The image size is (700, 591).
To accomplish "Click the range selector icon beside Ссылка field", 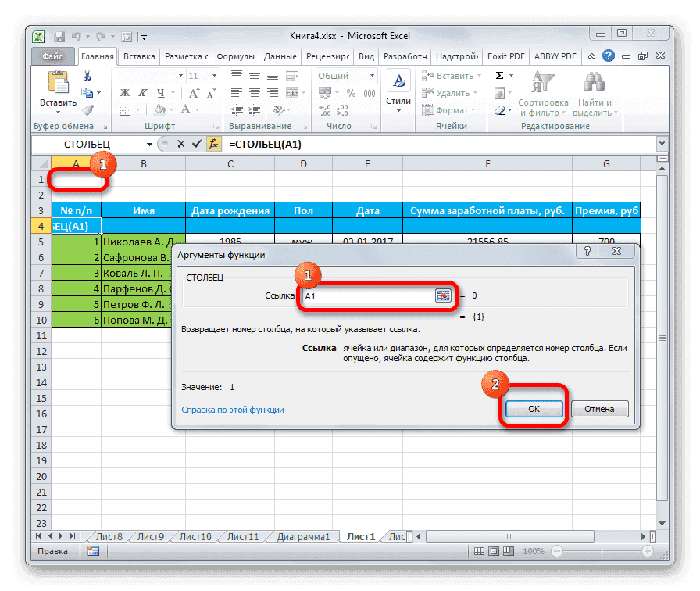I will pos(444,295).
